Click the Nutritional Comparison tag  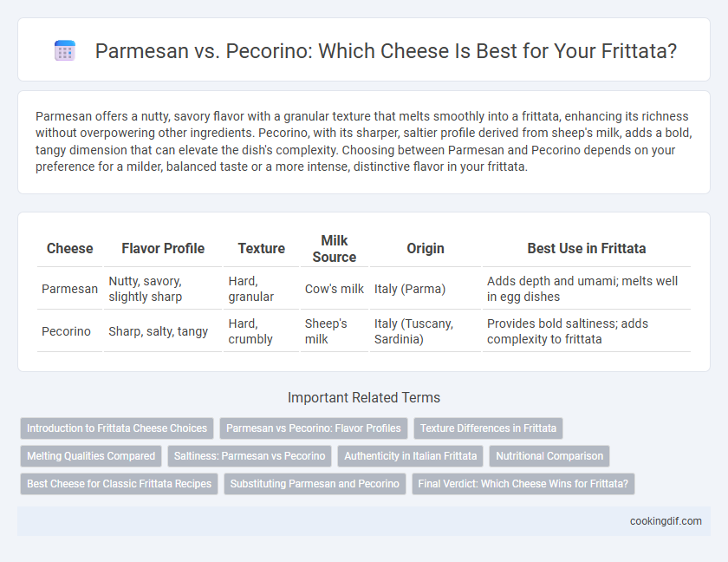(x=549, y=456)
